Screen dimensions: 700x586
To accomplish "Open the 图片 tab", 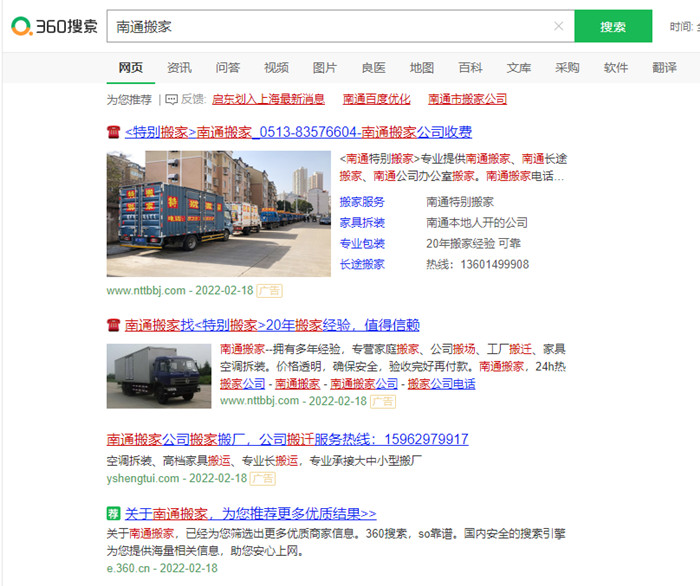I will 325,68.
